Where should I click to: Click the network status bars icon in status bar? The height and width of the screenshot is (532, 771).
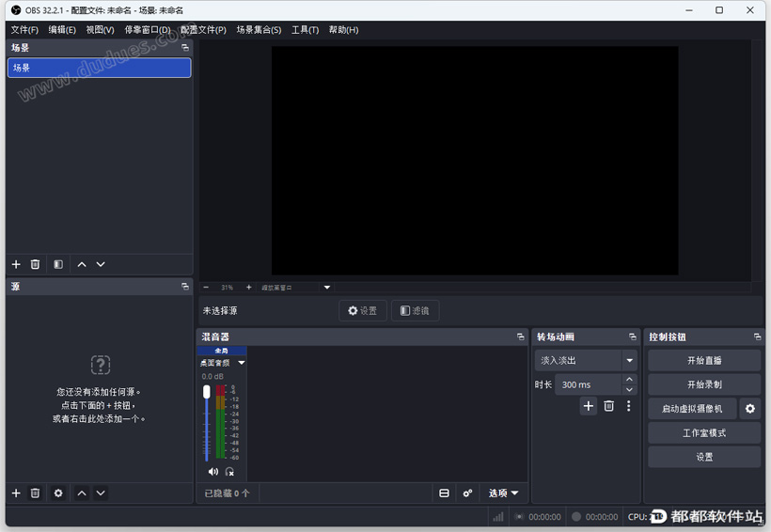[x=498, y=517]
